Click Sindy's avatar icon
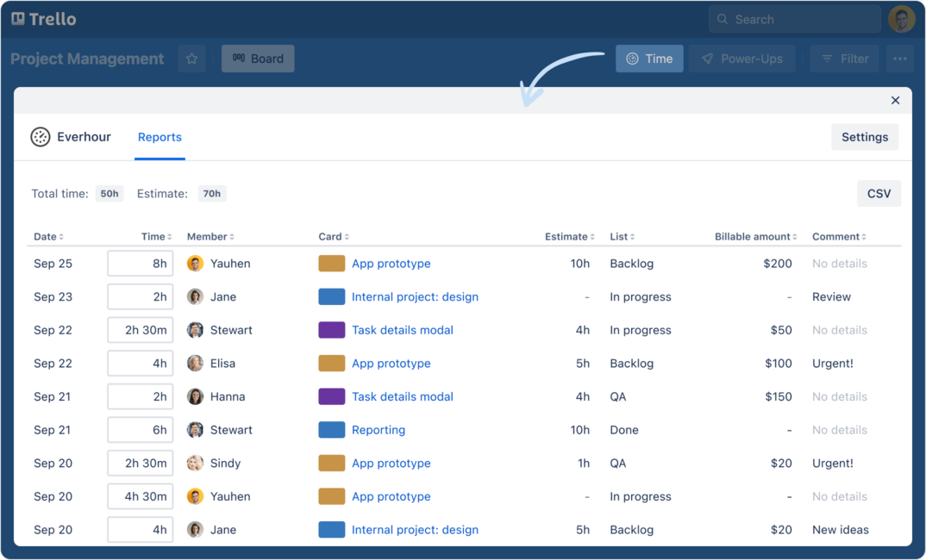 [x=195, y=464]
